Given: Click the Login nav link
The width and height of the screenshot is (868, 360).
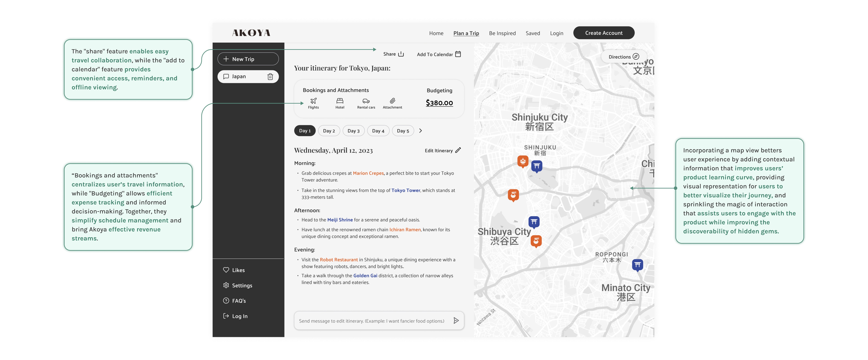Looking at the screenshot, I should click(x=556, y=33).
